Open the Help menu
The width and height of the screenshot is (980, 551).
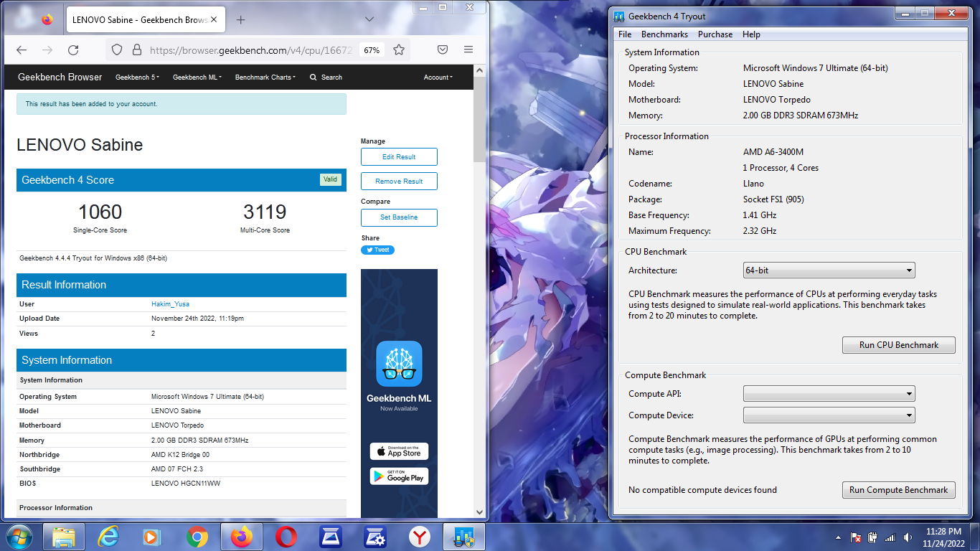[x=751, y=34]
